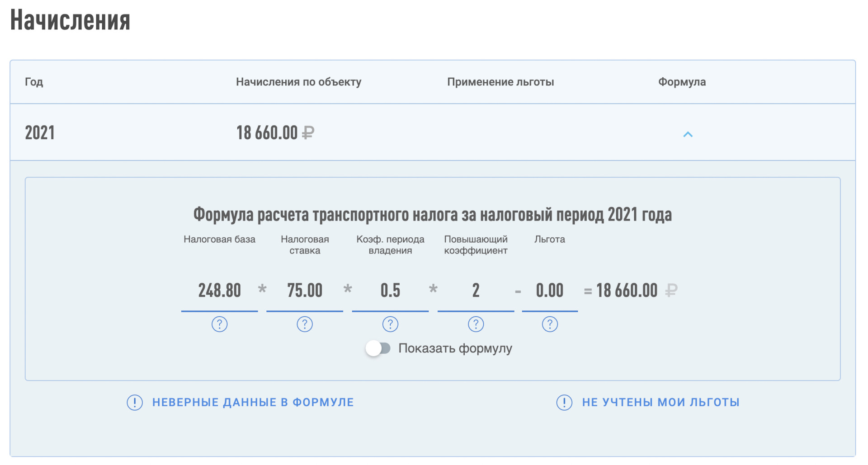Open the Не учтены мои льготы link
The image size is (868, 465).
coord(660,402)
